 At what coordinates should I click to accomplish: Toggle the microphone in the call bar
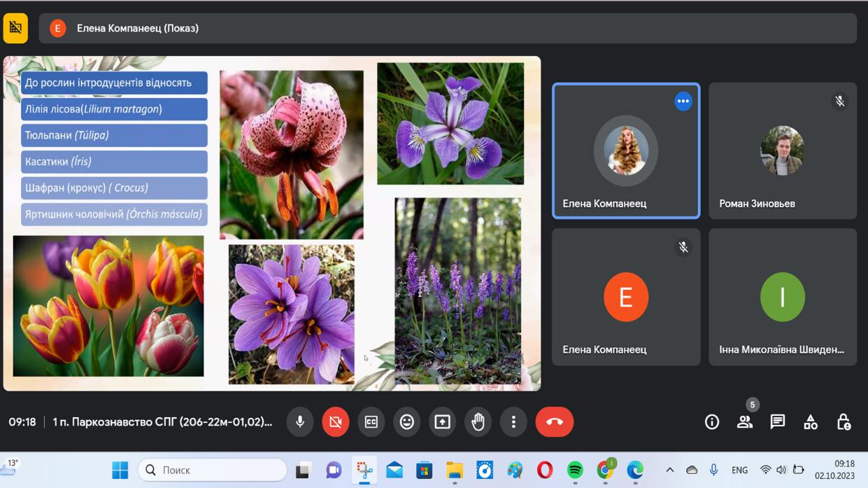300,421
